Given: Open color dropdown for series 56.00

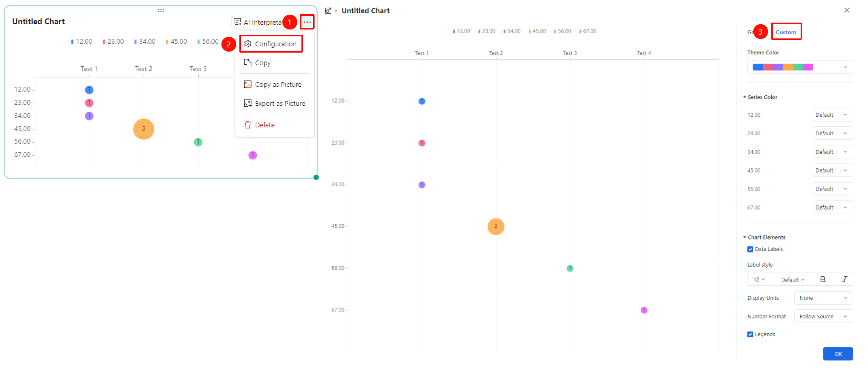Looking at the screenshot, I should coord(832,189).
